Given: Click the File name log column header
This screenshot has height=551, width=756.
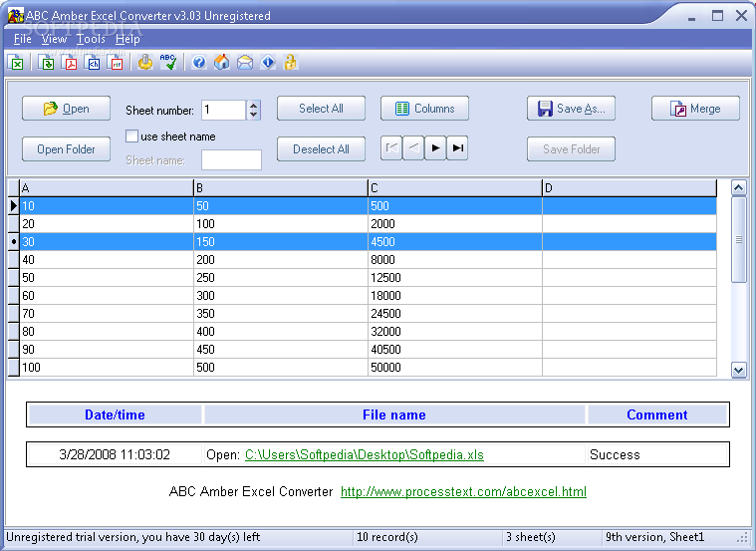Looking at the screenshot, I should [x=394, y=414].
